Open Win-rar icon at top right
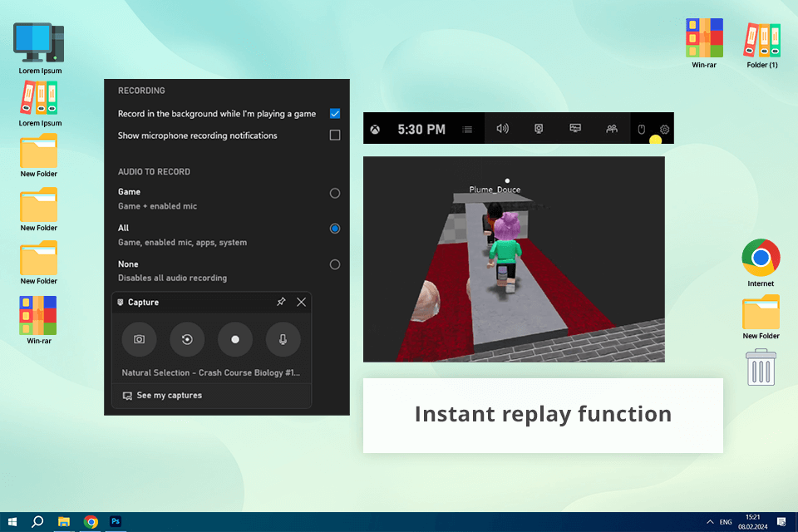 704,43
